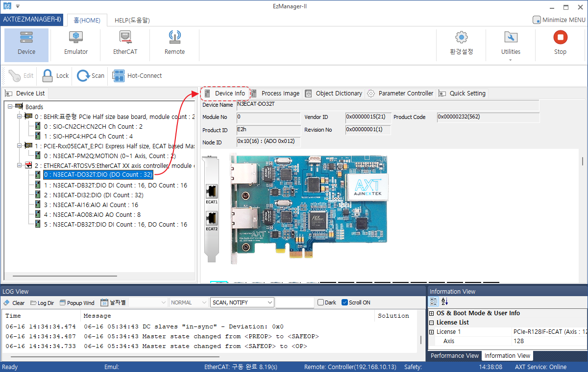
Task: Collapse the Boards root tree node
Action: click(x=10, y=107)
